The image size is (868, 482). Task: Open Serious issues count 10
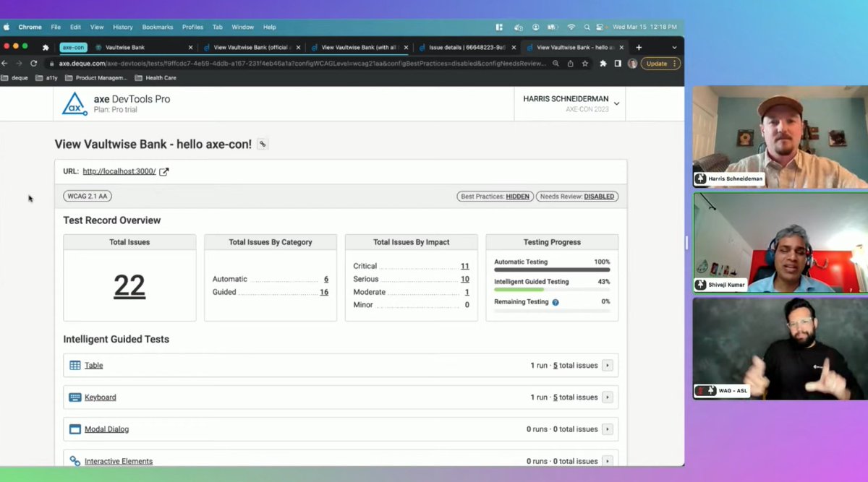click(x=465, y=279)
